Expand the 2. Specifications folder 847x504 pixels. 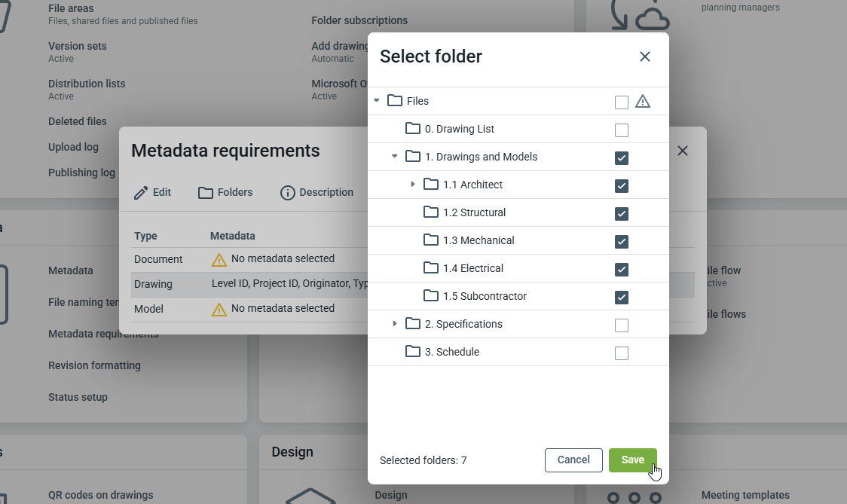click(x=394, y=324)
